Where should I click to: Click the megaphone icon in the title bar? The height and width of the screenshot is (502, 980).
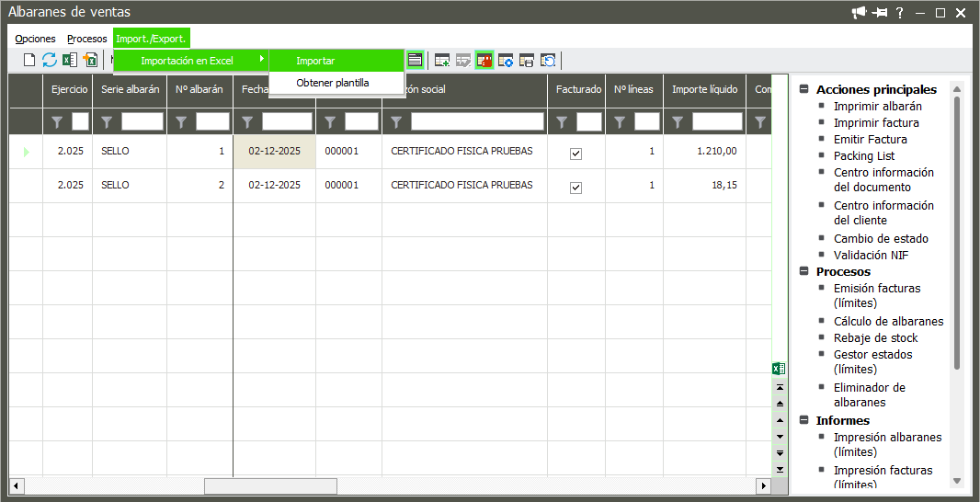click(860, 13)
